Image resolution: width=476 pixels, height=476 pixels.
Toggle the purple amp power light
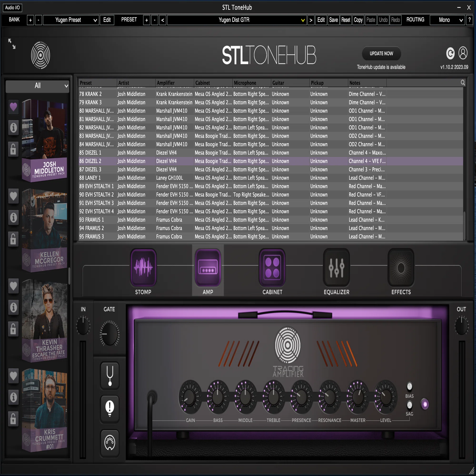(425, 404)
